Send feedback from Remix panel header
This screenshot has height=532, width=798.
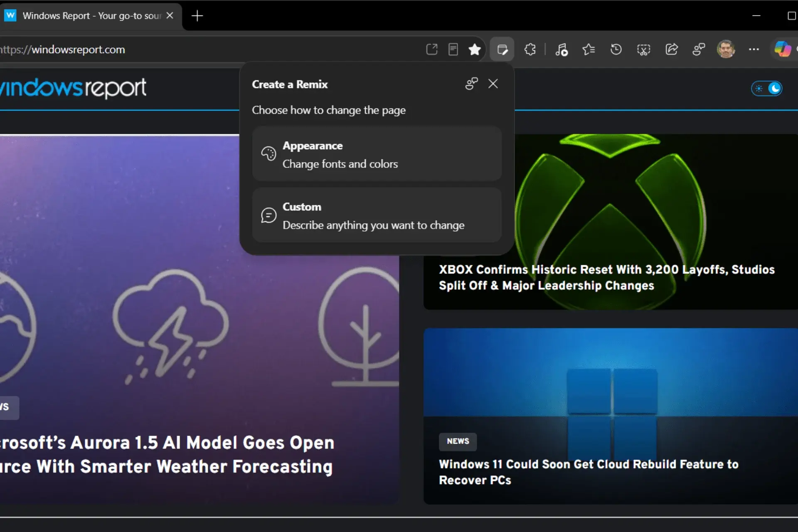click(471, 84)
